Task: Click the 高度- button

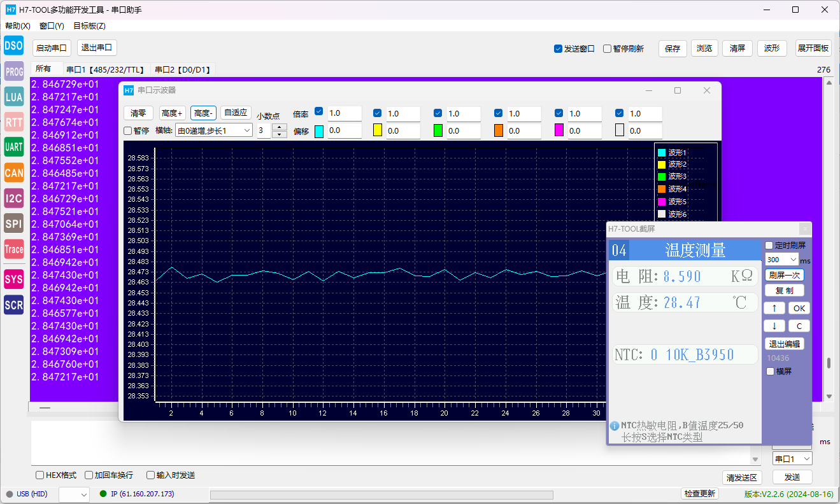Action: tap(204, 113)
